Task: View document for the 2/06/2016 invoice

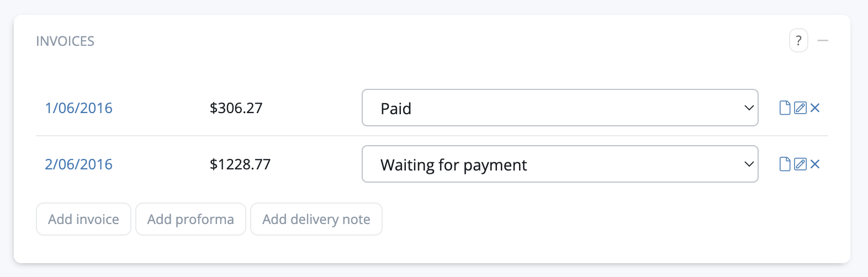Action: click(785, 164)
